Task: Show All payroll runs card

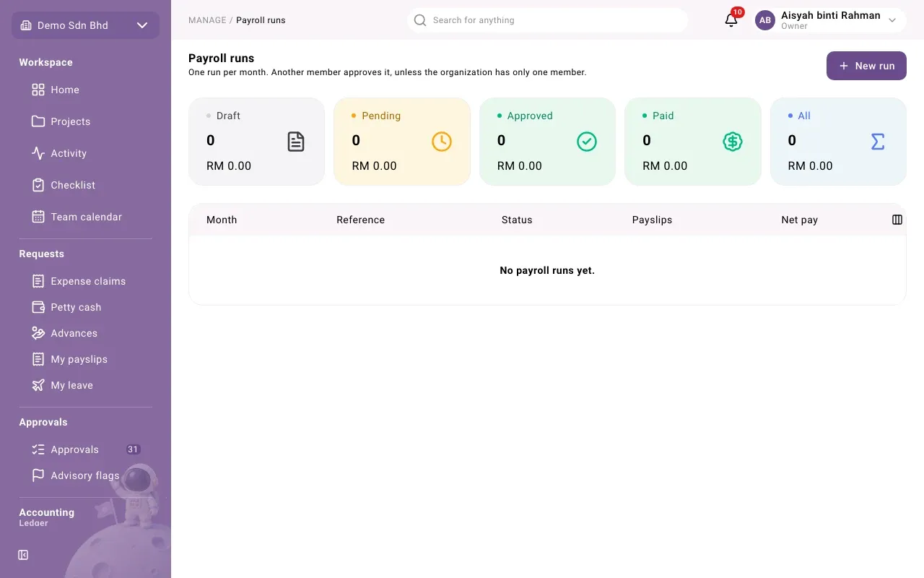Action: click(x=838, y=142)
